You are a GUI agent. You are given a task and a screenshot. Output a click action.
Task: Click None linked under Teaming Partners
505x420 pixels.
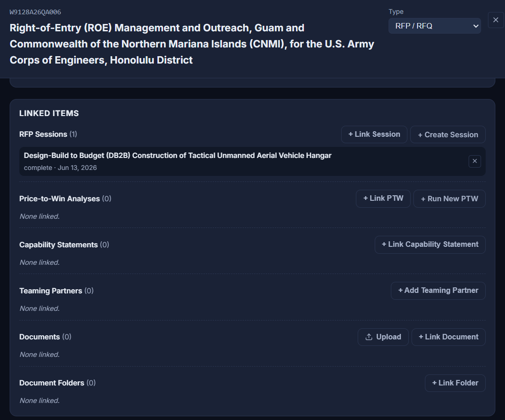point(40,309)
